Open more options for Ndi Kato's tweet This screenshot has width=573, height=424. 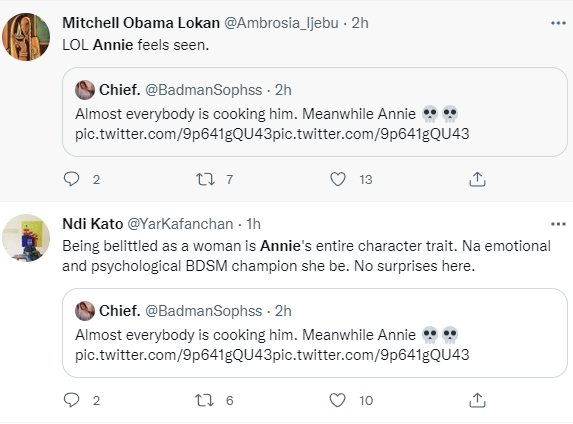coord(558,224)
